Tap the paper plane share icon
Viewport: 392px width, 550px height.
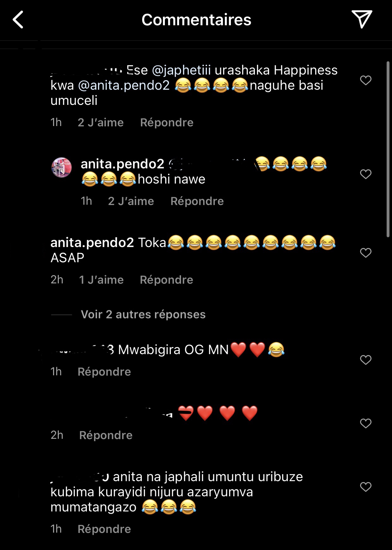coord(361,19)
